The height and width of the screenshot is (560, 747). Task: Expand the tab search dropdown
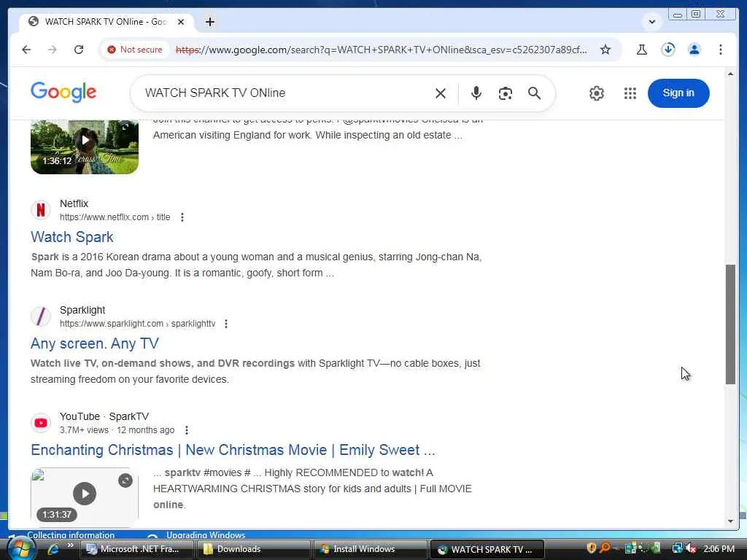[x=651, y=22]
